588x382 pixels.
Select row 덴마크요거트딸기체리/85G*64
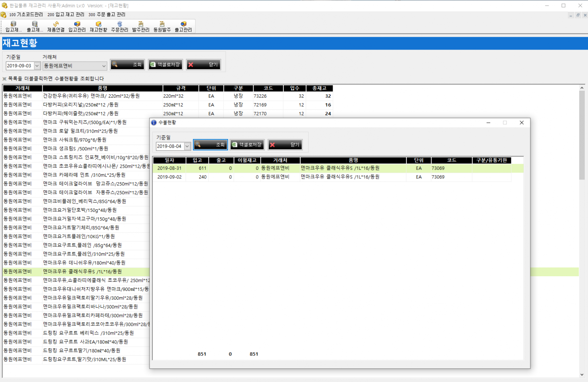pos(76,228)
